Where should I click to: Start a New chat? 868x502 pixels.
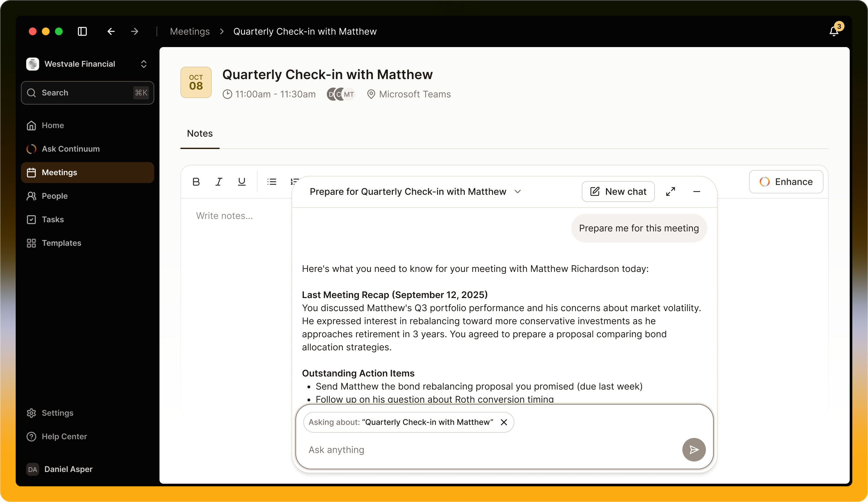coord(618,192)
